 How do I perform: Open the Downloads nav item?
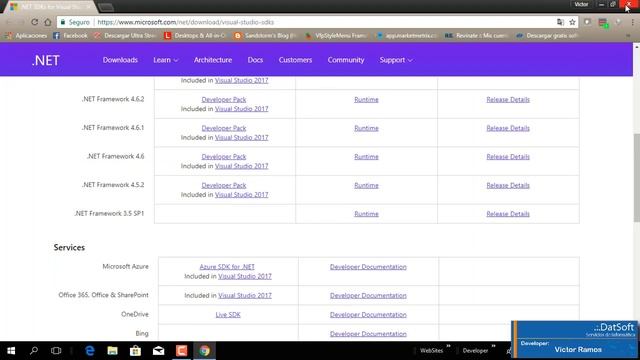click(x=120, y=60)
